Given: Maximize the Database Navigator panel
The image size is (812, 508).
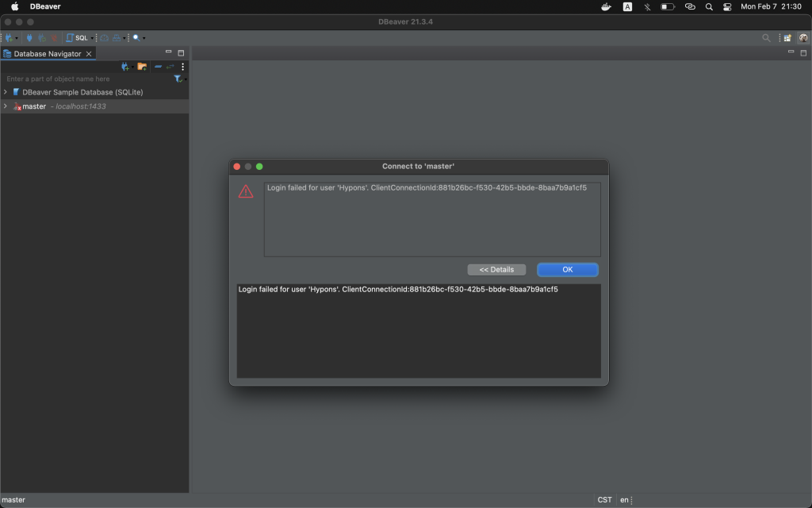Looking at the screenshot, I should 181,53.
